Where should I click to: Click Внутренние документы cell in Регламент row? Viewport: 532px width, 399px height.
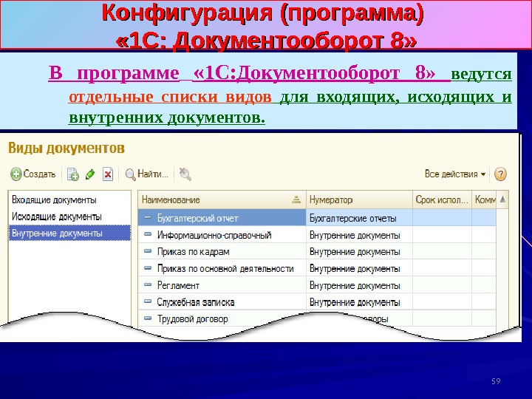tap(359, 285)
